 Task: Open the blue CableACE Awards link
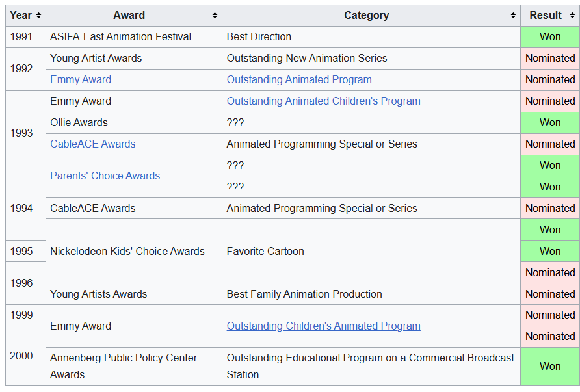tap(93, 144)
